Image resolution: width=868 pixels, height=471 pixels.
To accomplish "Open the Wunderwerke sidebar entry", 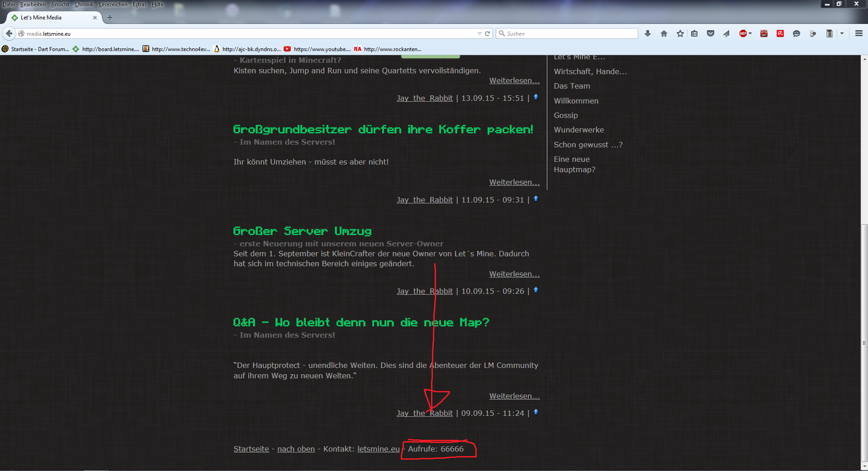I will (x=579, y=130).
